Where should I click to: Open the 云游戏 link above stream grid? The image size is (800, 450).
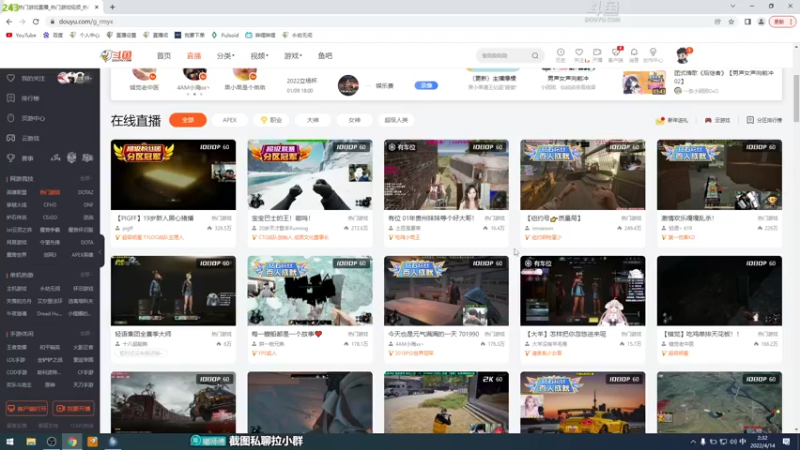point(717,120)
